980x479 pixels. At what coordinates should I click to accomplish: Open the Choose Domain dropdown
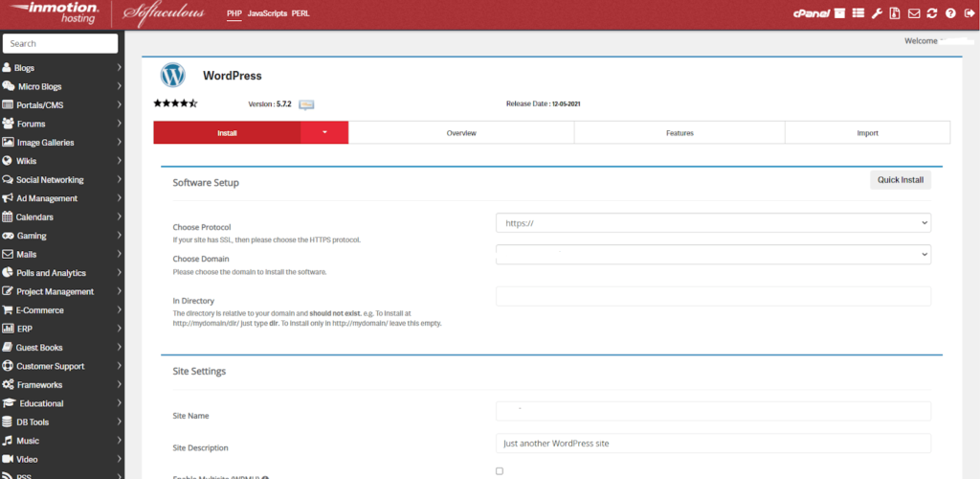[x=713, y=255]
